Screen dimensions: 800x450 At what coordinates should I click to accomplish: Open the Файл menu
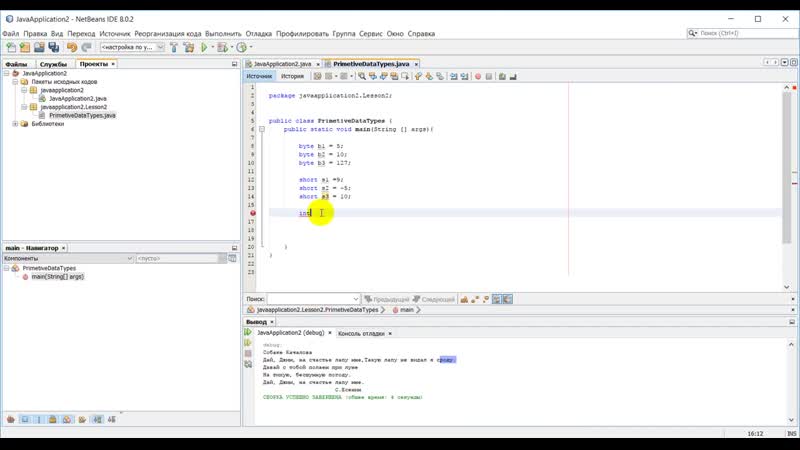pos(11,34)
